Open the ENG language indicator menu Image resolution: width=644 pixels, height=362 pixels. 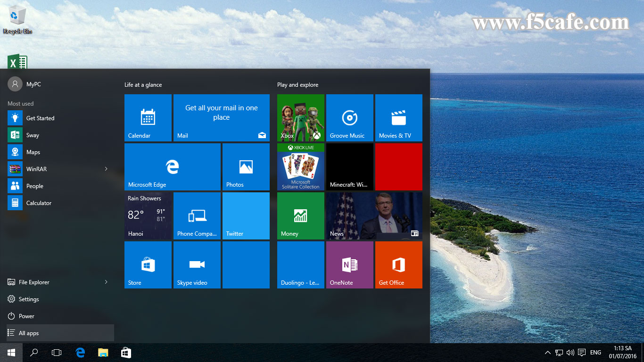(x=595, y=352)
